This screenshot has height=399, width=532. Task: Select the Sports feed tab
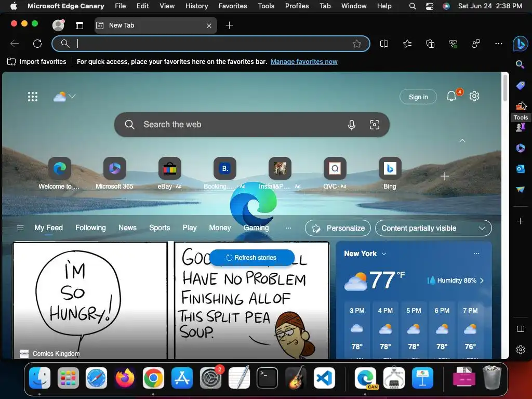click(x=159, y=228)
